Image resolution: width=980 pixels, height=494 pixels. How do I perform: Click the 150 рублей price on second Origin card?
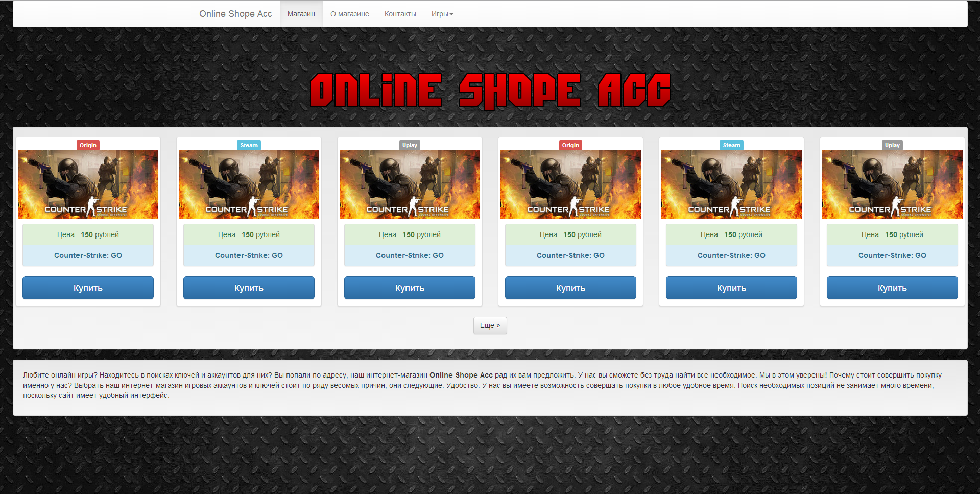click(x=582, y=234)
